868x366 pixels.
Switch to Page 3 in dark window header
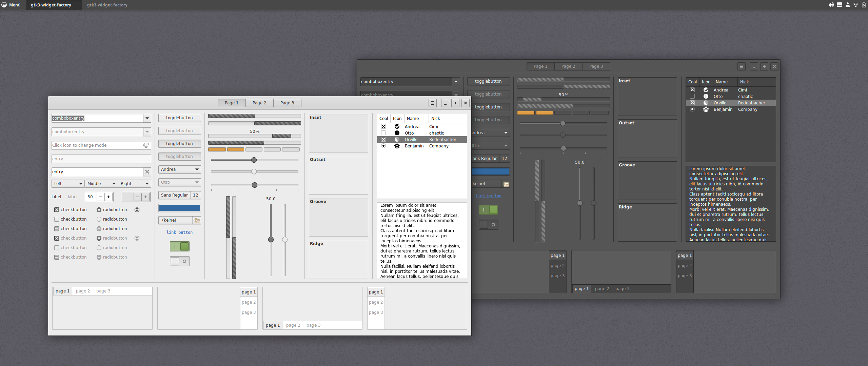pyautogui.click(x=596, y=66)
